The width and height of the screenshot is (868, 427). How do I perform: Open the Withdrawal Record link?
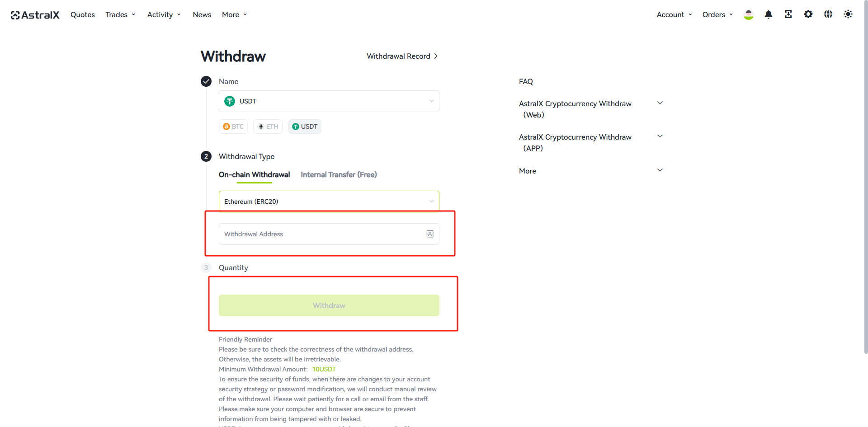(402, 56)
